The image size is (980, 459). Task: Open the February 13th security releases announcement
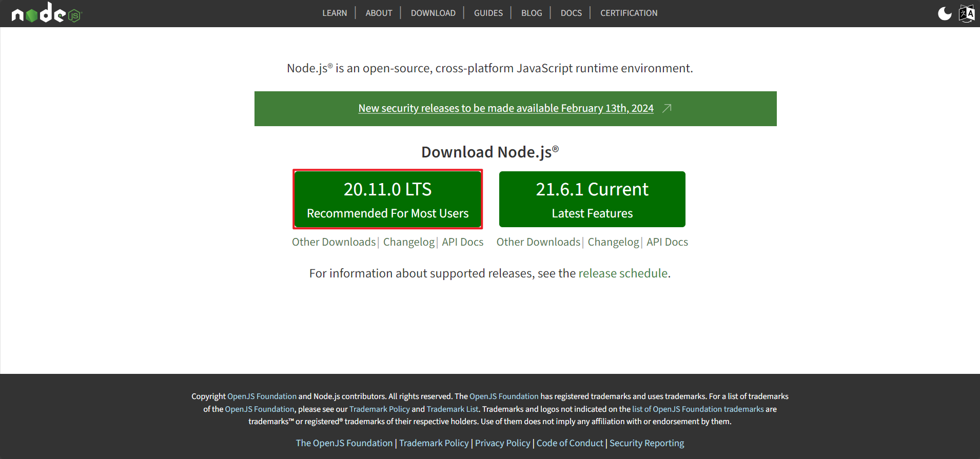click(x=505, y=108)
